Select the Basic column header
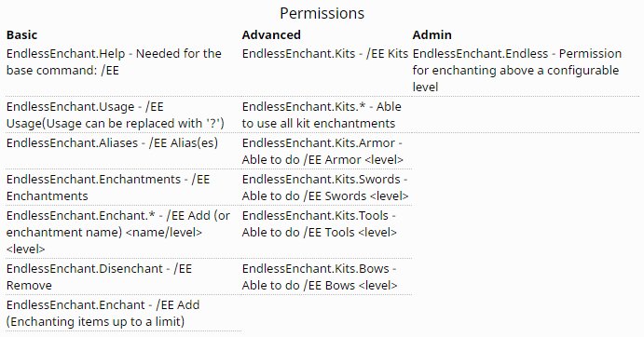Screen dimensions: 644x337 [21, 34]
